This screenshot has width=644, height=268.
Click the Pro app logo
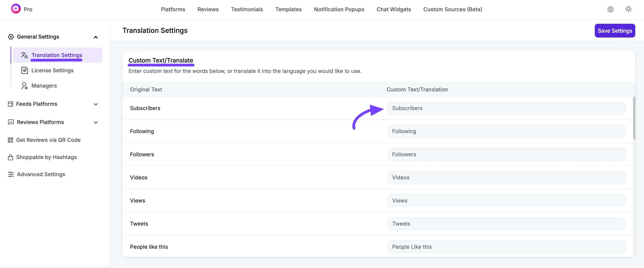(15, 8)
